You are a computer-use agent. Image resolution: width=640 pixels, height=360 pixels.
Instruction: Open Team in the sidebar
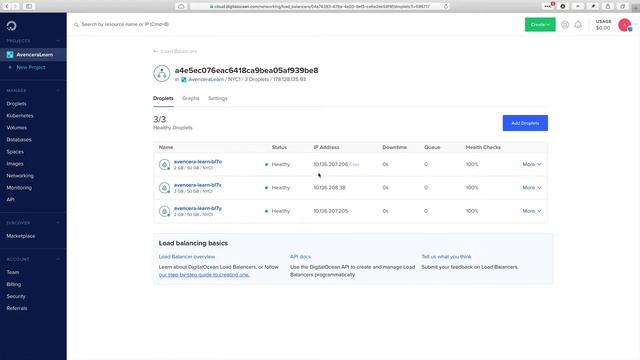coord(13,272)
